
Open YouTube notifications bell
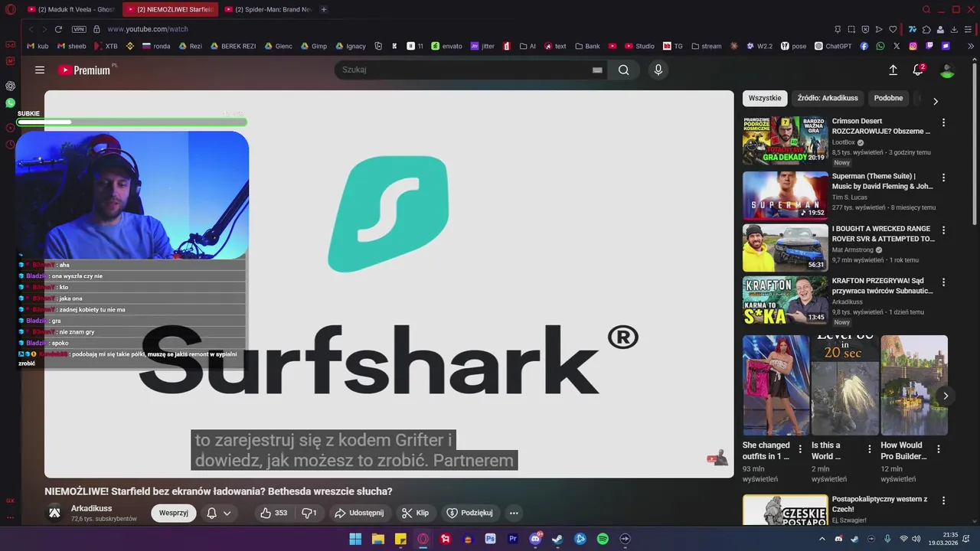(x=918, y=70)
